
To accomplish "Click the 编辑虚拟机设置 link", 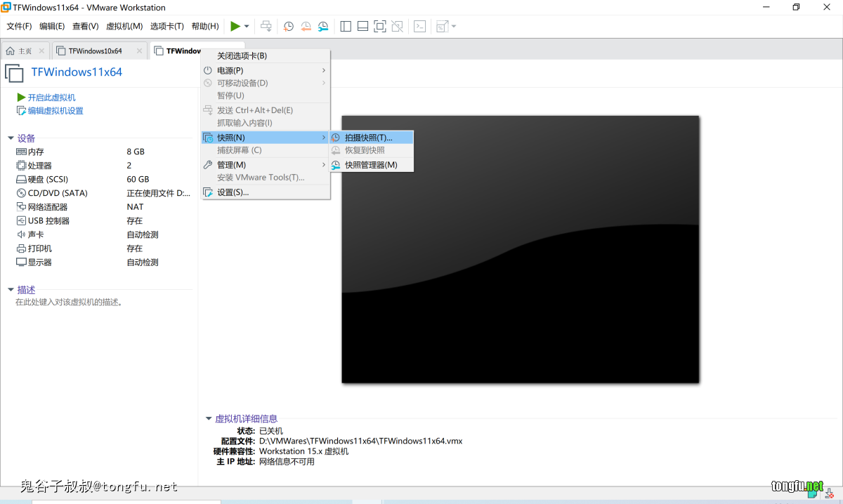I will click(x=55, y=111).
